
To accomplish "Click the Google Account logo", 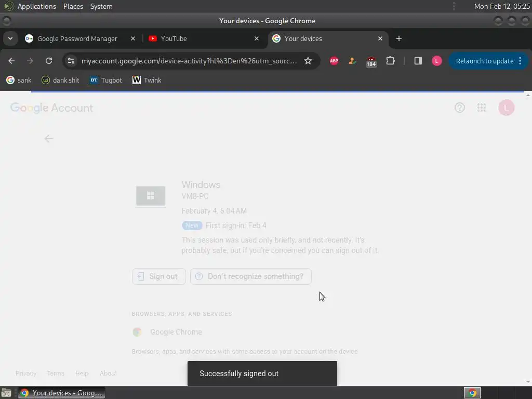I will [51, 108].
